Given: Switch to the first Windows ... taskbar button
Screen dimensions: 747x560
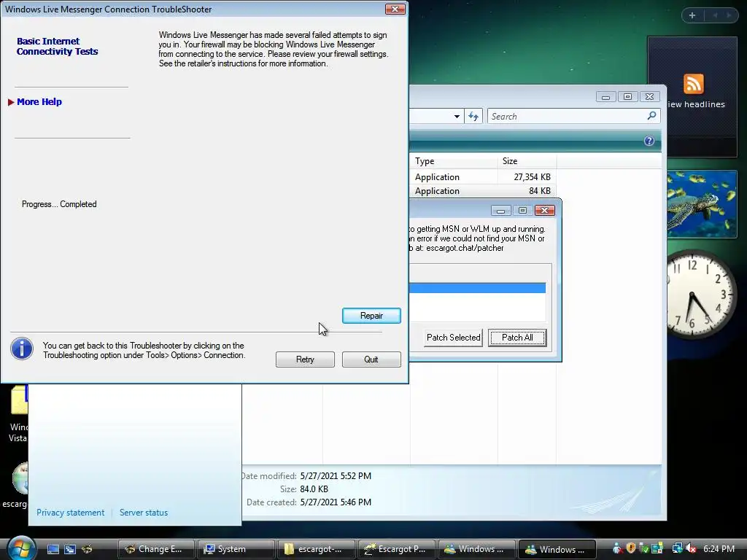Looking at the screenshot, I should tap(476, 549).
